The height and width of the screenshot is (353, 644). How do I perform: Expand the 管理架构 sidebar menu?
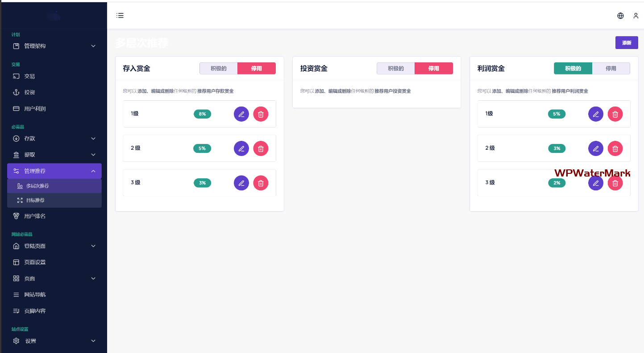click(x=54, y=46)
